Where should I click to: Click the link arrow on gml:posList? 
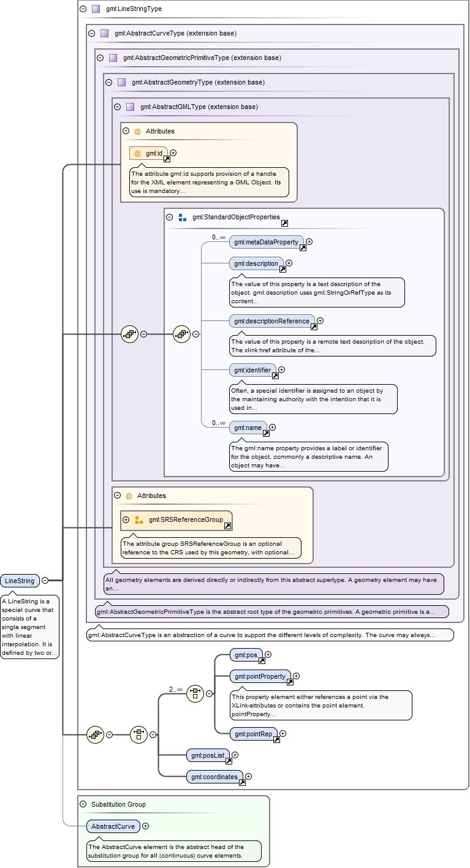coord(229,761)
